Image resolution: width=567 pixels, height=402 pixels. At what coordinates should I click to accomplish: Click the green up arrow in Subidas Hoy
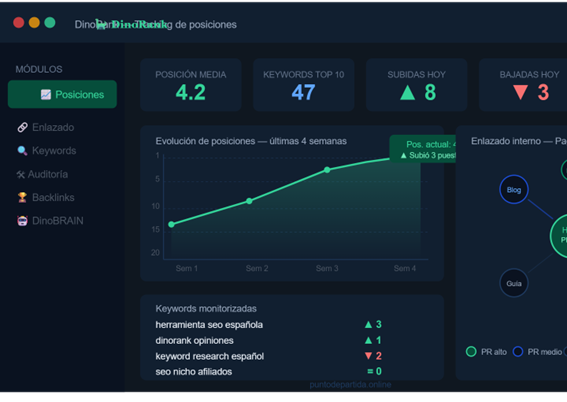[x=408, y=93]
